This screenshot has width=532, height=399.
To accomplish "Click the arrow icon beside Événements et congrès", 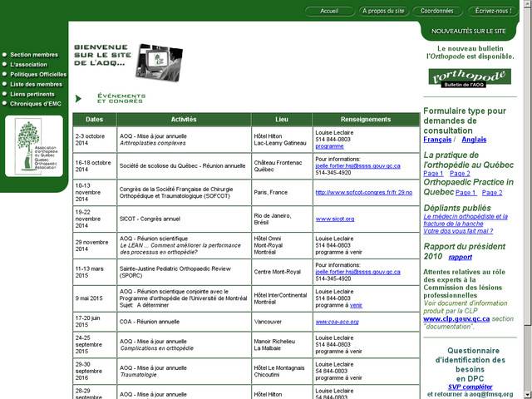I will 78,99.
